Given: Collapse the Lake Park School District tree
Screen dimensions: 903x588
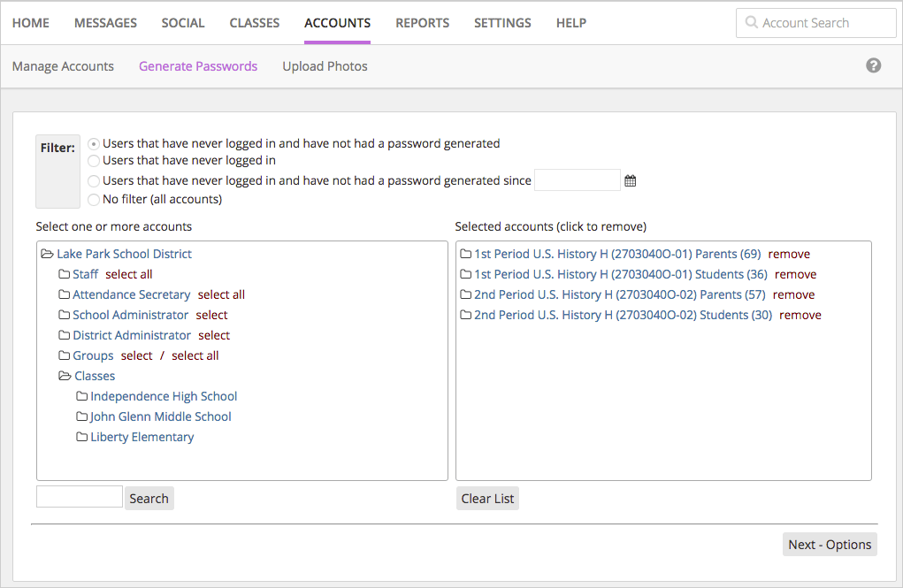Looking at the screenshot, I should point(48,254).
